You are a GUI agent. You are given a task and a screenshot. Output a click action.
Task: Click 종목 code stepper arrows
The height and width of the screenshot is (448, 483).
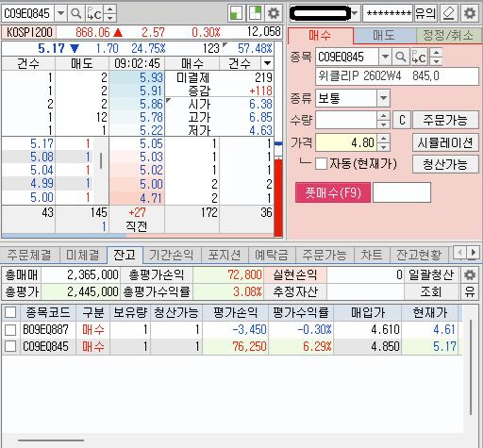point(436,57)
